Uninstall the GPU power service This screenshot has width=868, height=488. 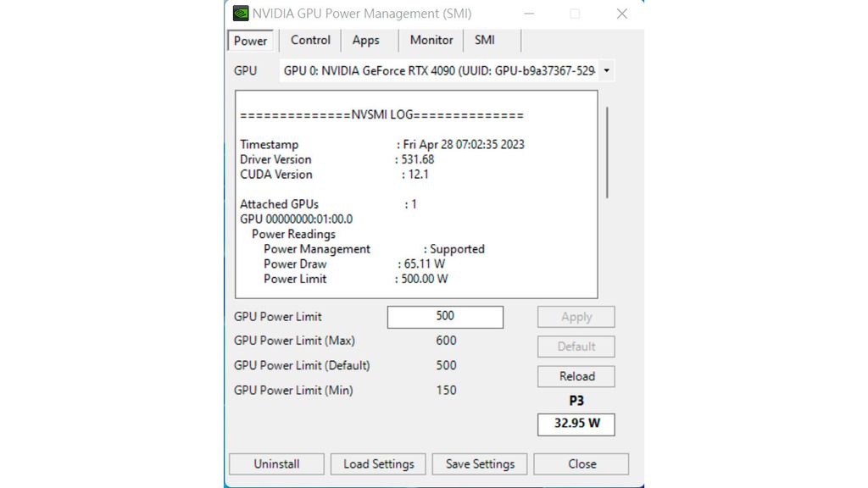pos(276,463)
